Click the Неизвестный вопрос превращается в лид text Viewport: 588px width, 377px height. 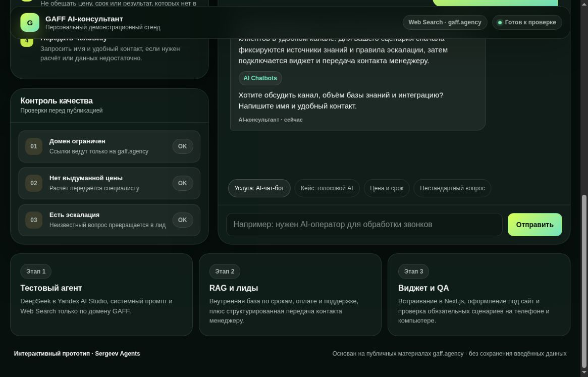click(108, 225)
